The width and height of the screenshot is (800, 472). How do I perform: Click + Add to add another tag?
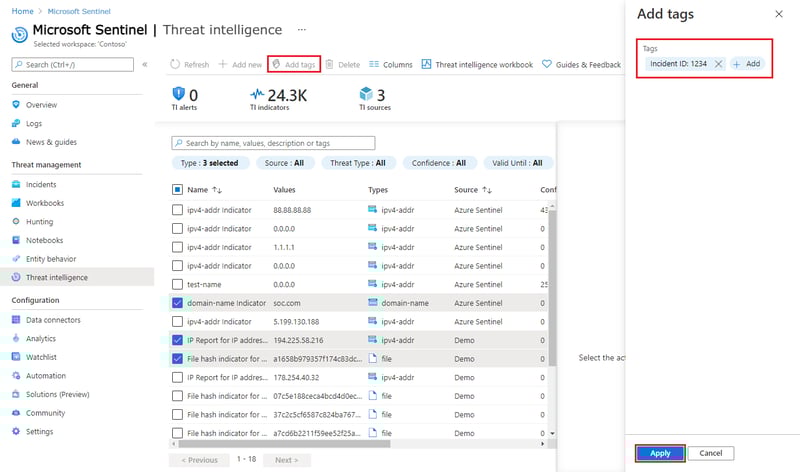pos(747,64)
